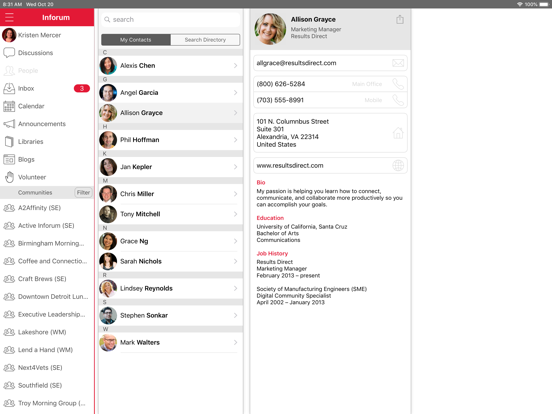Open Downtown Detroit Lun... community
This screenshot has height=414, width=552.
(x=47, y=296)
